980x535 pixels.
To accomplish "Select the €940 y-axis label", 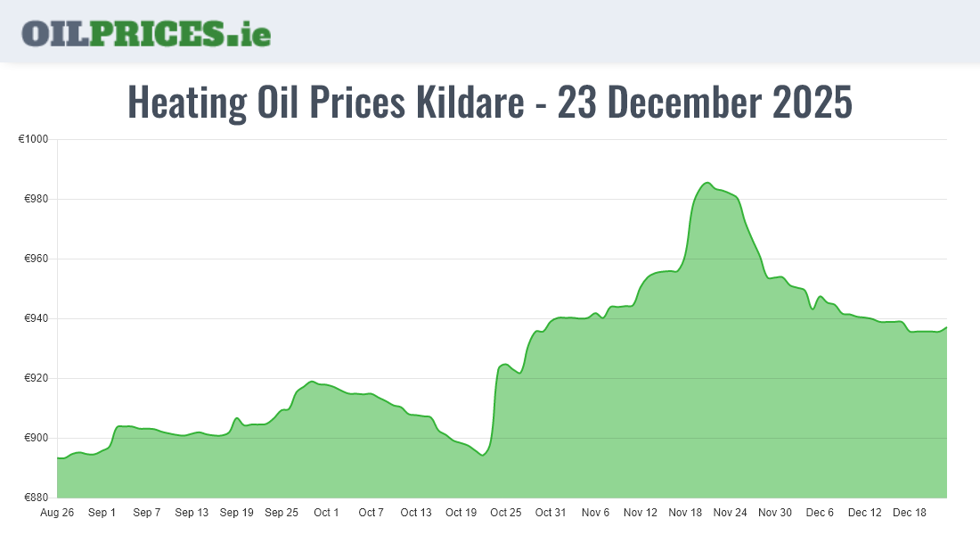I will pyautogui.click(x=35, y=318).
